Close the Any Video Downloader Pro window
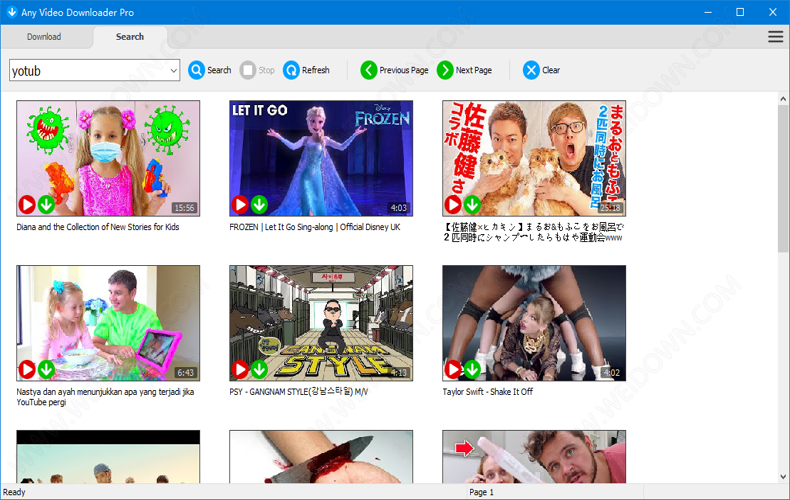This screenshot has height=500, width=790. [773, 12]
